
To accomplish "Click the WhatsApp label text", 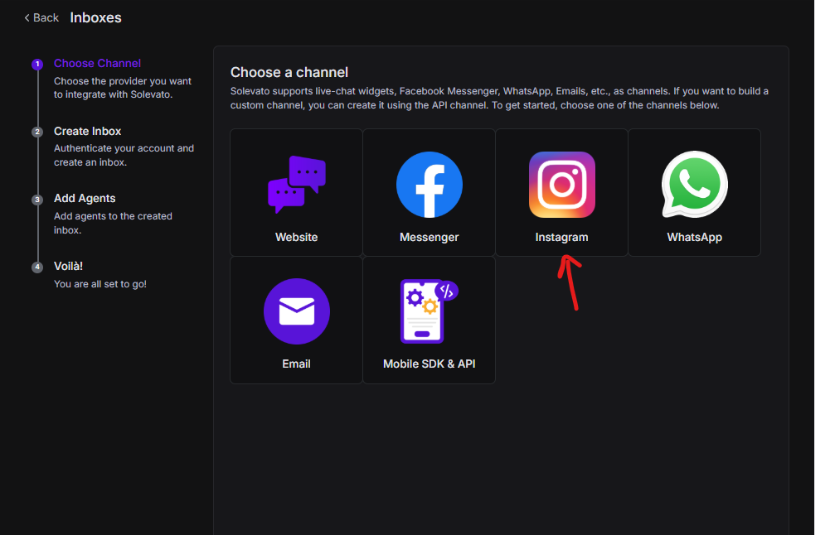I will [x=695, y=237].
